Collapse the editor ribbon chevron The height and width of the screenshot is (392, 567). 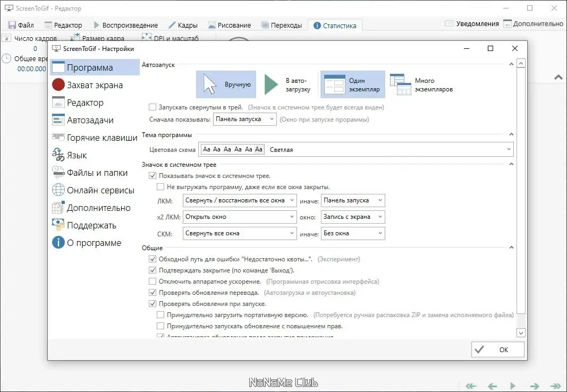tap(558, 77)
